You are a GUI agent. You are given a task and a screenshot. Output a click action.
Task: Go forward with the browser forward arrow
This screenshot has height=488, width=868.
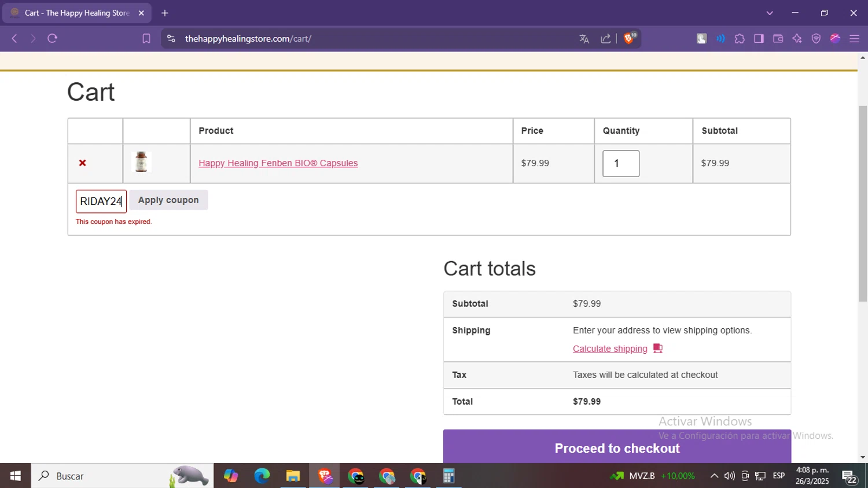[33, 39]
